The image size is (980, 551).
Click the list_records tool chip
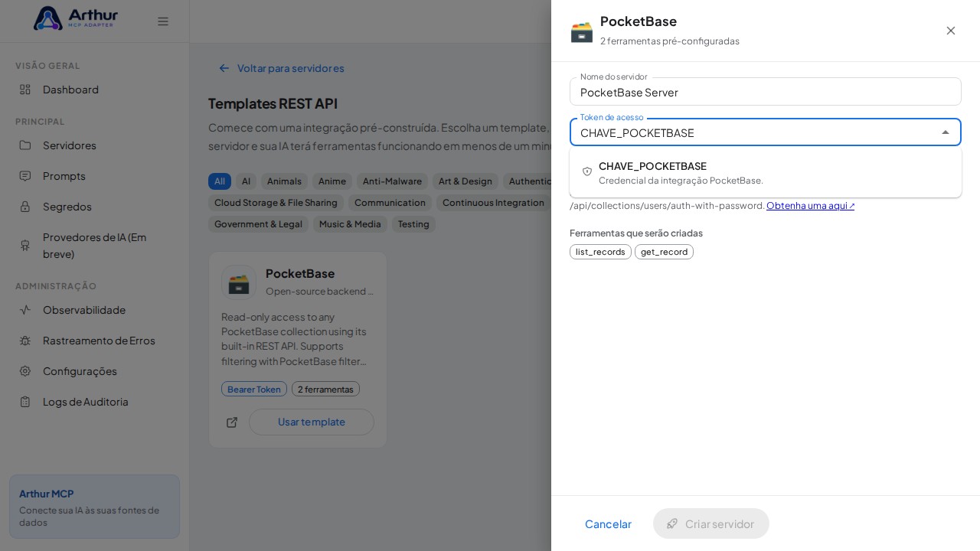pos(600,252)
